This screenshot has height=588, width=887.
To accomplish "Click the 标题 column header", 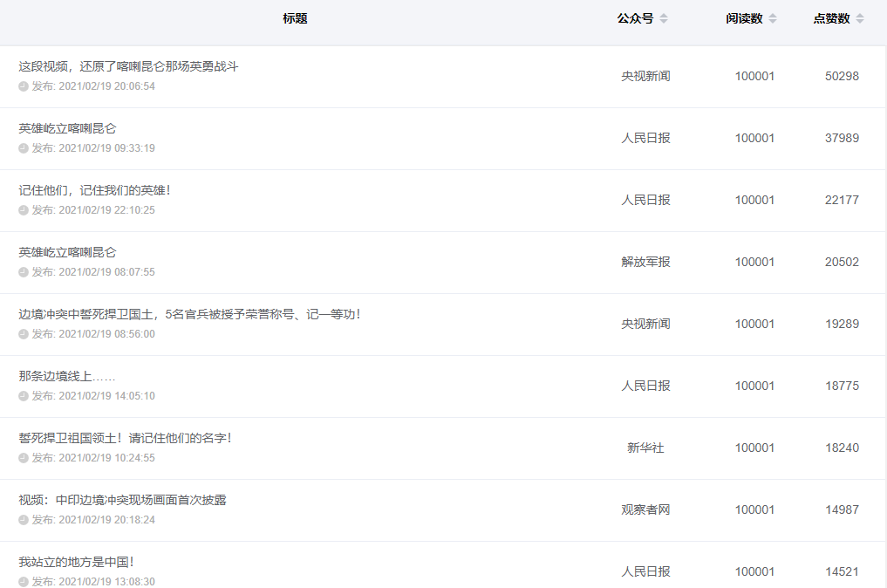I will [x=295, y=18].
